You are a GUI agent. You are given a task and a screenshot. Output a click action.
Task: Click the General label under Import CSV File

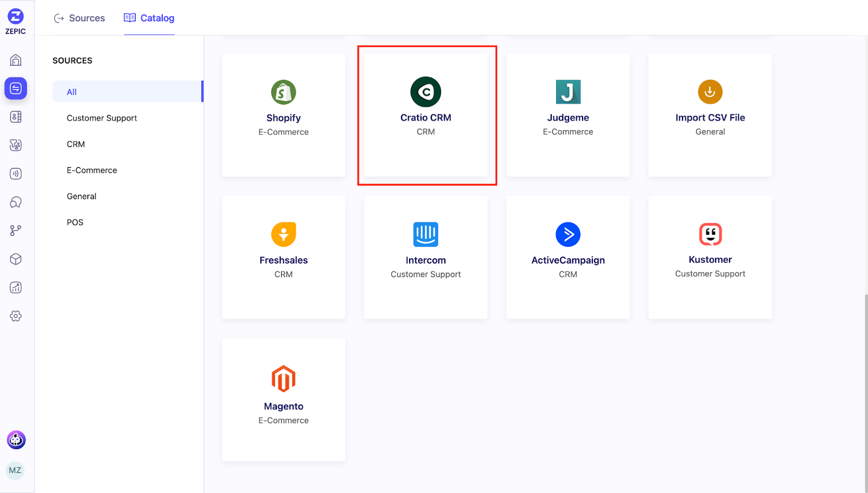point(710,131)
